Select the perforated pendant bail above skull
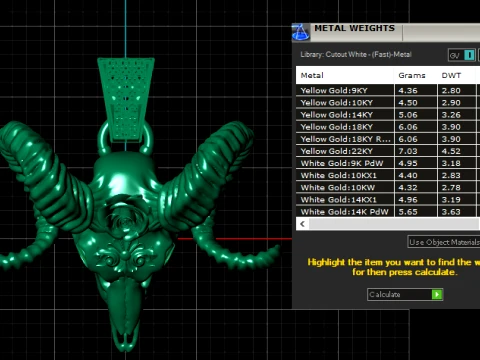480x360 pixels. pyautogui.click(x=126, y=99)
